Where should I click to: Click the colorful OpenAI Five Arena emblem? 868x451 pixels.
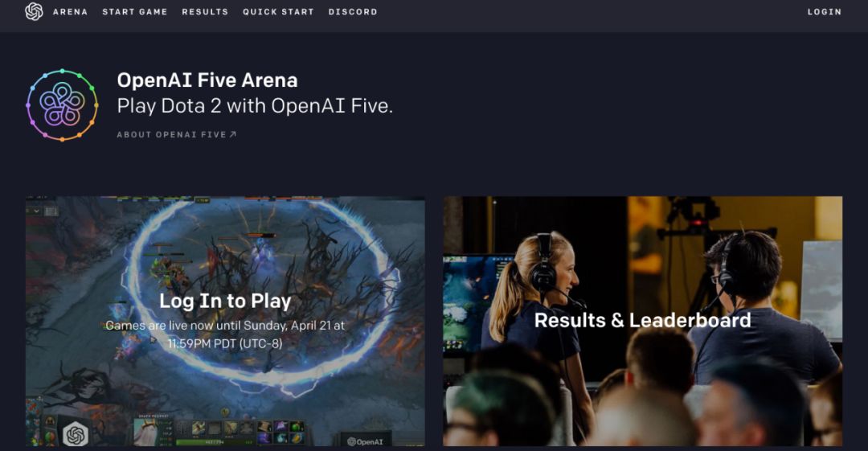tap(62, 105)
